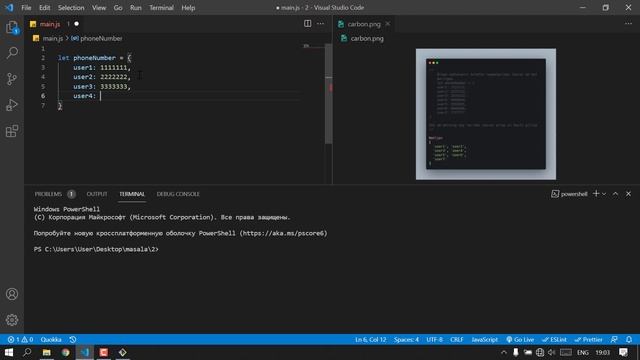Open the Source Control view

pyautogui.click(x=12, y=79)
